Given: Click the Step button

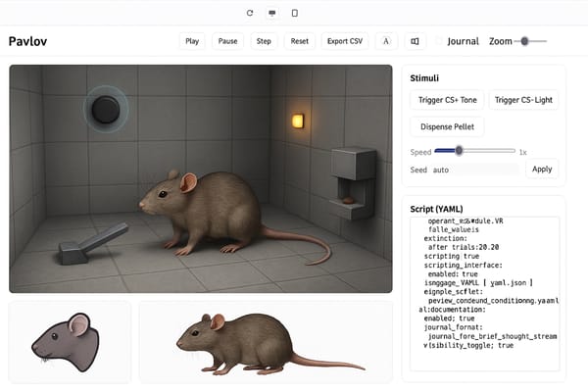Looking at the screenshot, I should coord(264,41).
